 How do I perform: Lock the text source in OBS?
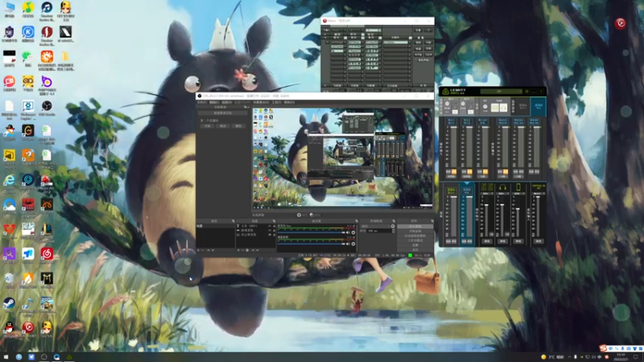[274, 226]
